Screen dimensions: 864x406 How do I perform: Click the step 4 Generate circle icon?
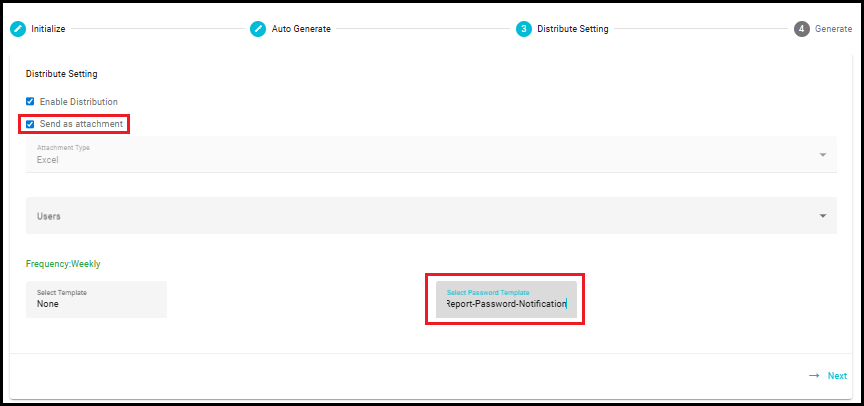[x=802, y=29]
